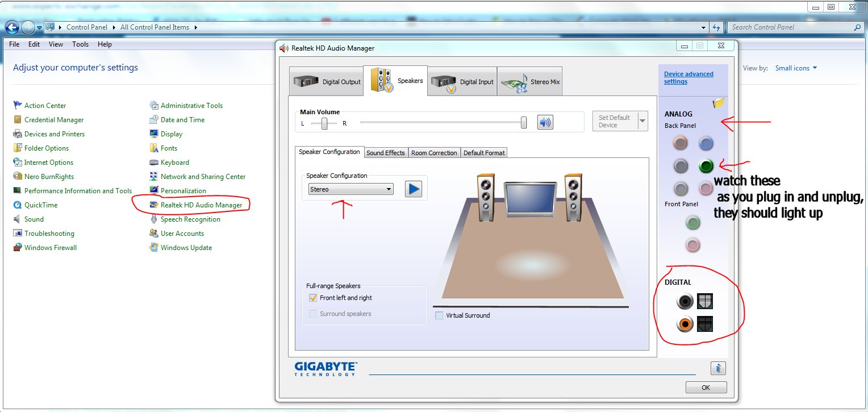The image size is (868, 412).
Task: Select the orange back panel jack
Action: point(681,143)
